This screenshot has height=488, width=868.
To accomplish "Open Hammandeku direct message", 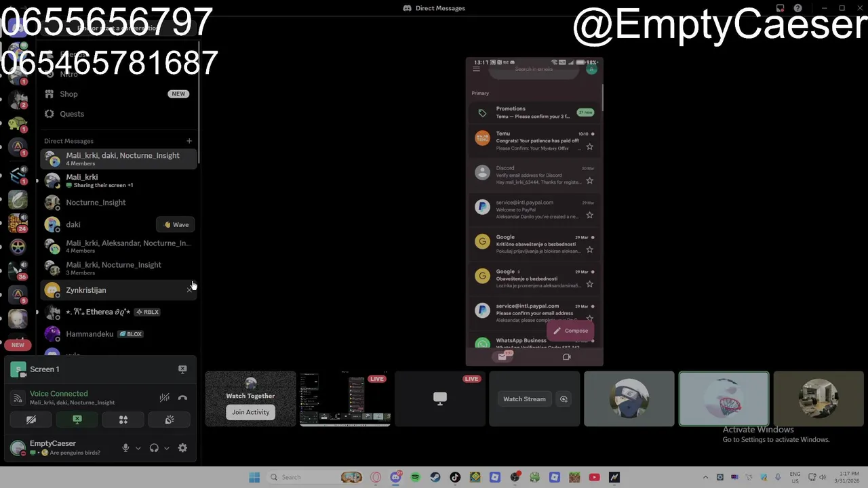I will click(119, 333).
